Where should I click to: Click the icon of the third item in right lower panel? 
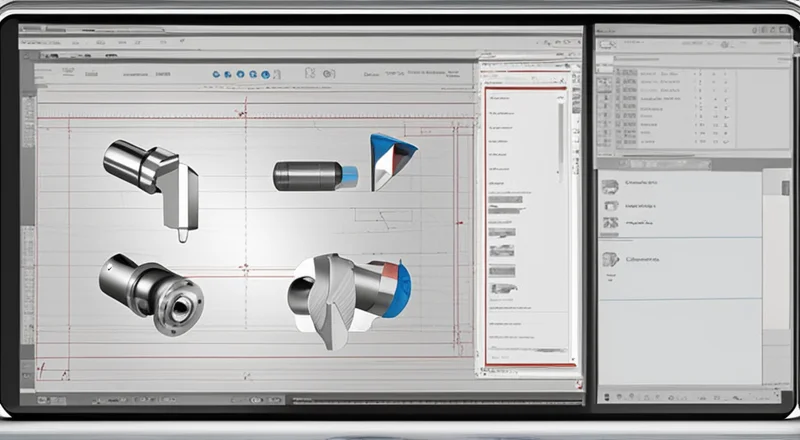[x=609, y=223]
